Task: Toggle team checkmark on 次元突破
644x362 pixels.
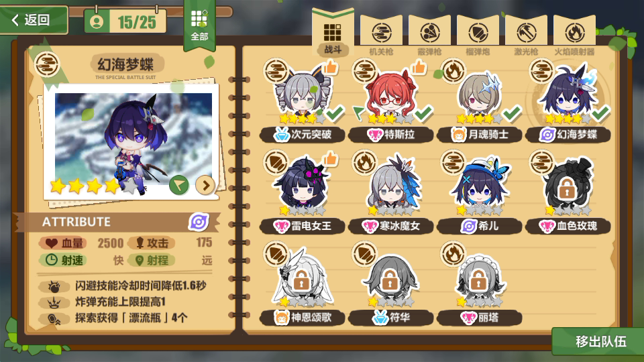Action: [x=335, y=113]
